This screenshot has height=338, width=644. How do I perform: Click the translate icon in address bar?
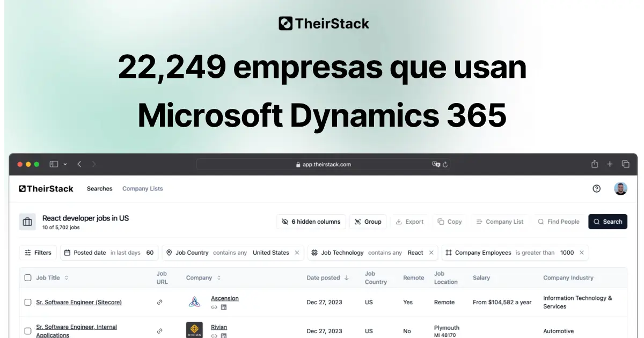[436, 164]
